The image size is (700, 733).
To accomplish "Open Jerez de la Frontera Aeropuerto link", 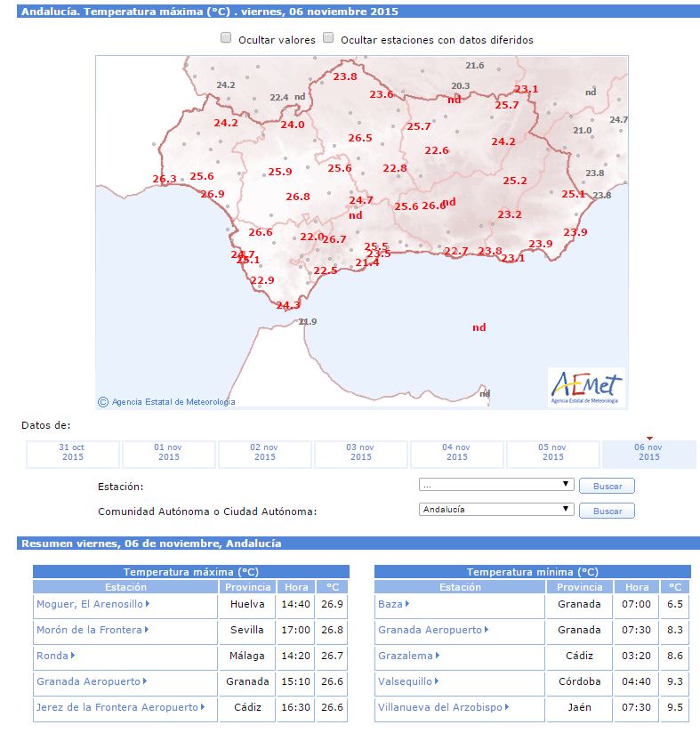I will click(117, 707).
